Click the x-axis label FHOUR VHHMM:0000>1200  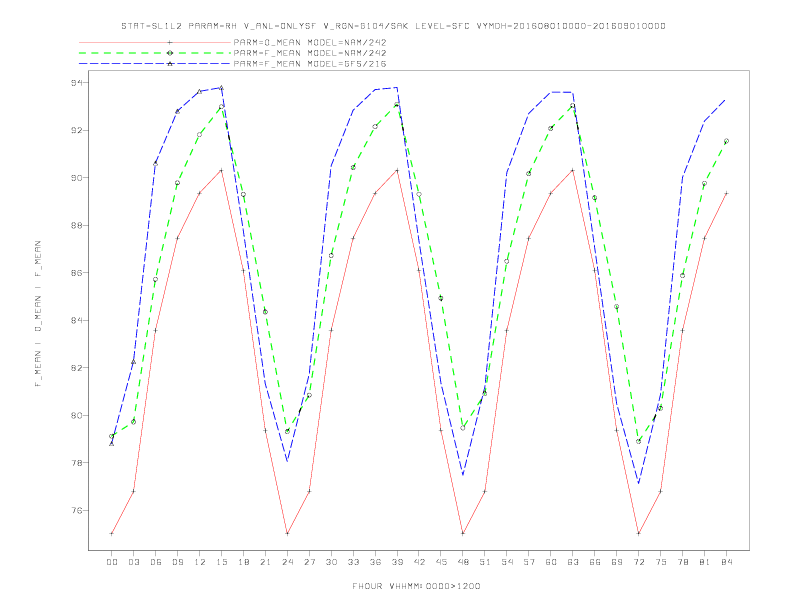(416, 586)
